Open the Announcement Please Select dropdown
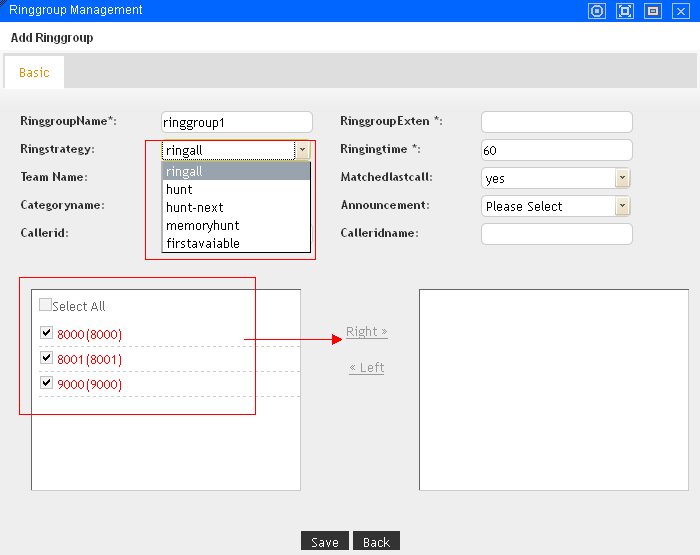 point(622,206)
